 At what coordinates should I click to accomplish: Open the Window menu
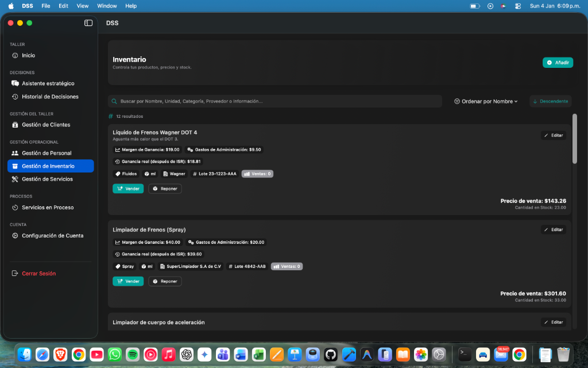(x=107, y=6)
